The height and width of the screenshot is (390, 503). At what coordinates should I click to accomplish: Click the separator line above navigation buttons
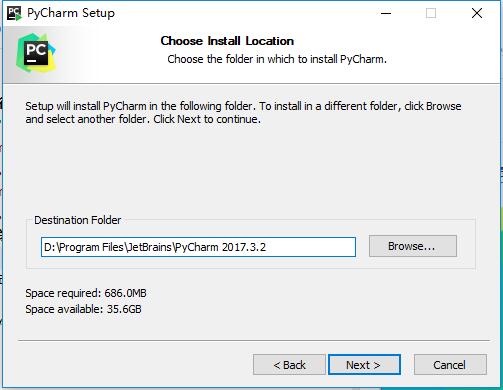click(x=254, y=341)
